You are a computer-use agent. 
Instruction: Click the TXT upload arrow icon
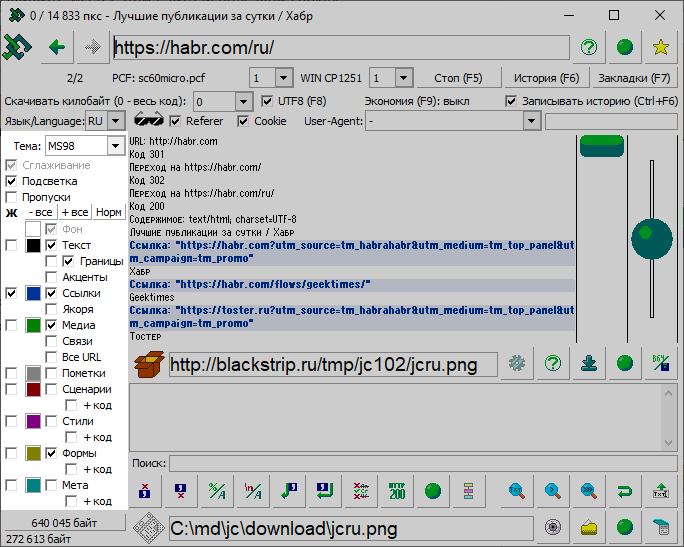(661, 491)
